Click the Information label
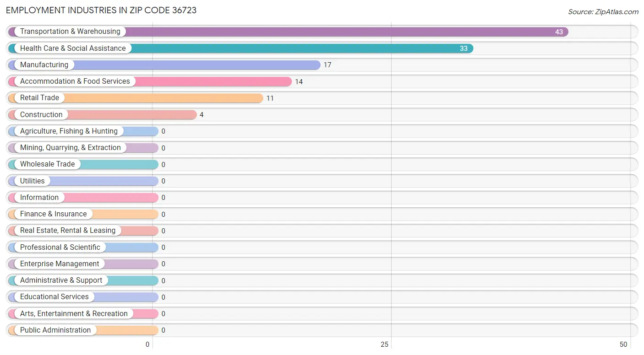The image size is (644, 355). [x=39, y=198]
